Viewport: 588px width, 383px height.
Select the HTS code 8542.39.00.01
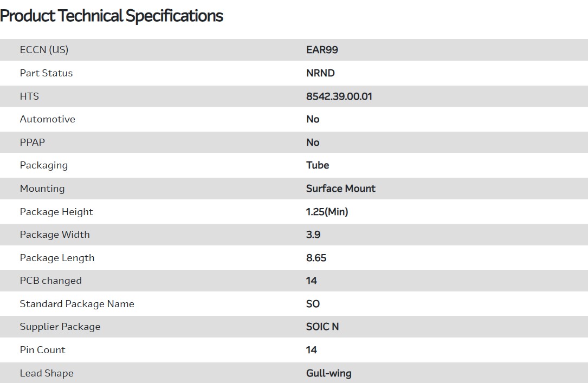point(339,96)
